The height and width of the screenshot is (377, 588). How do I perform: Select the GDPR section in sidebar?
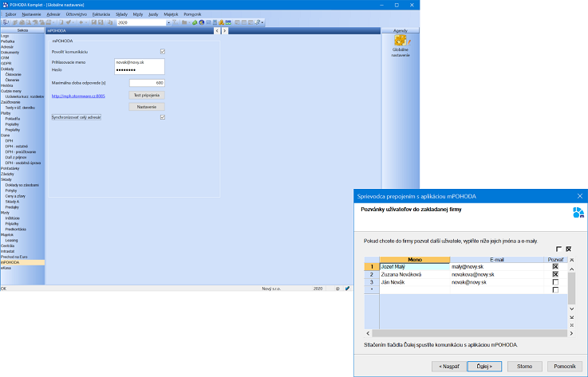pos(6,63)
